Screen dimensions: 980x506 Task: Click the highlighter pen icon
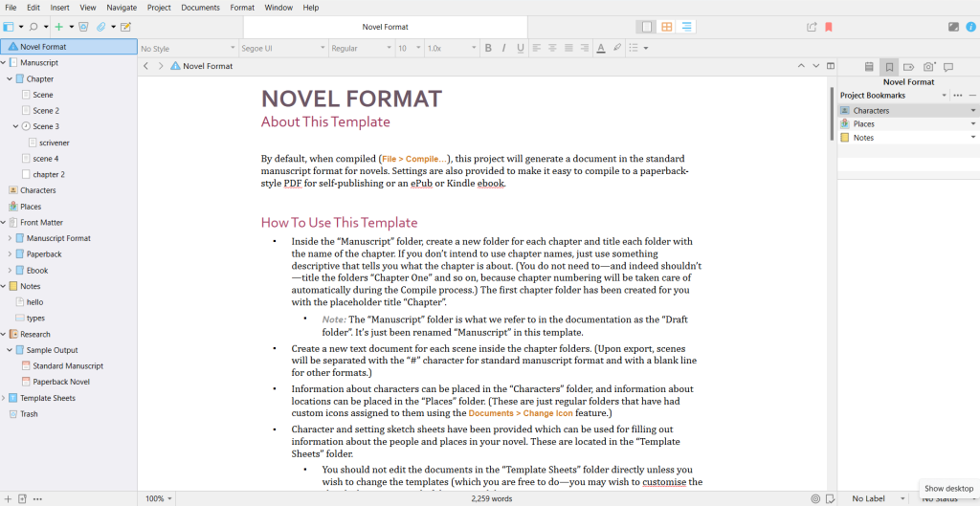(x=617, y=48)
